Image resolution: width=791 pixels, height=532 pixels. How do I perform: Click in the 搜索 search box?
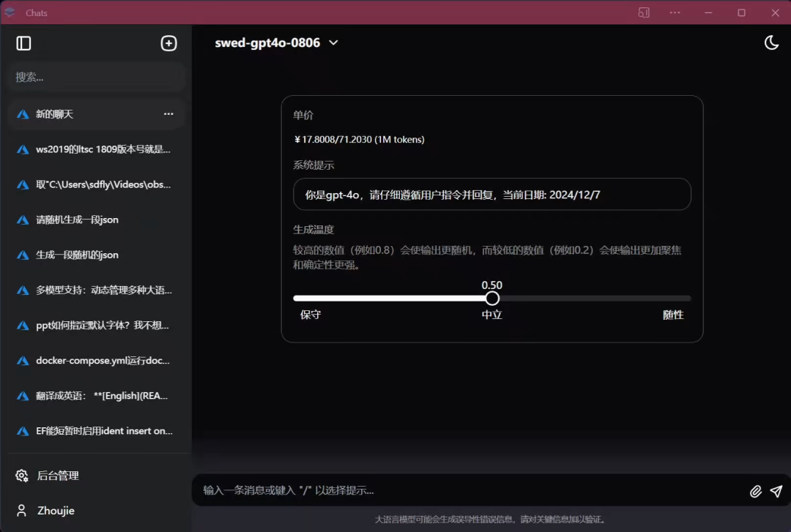point(95,77)
